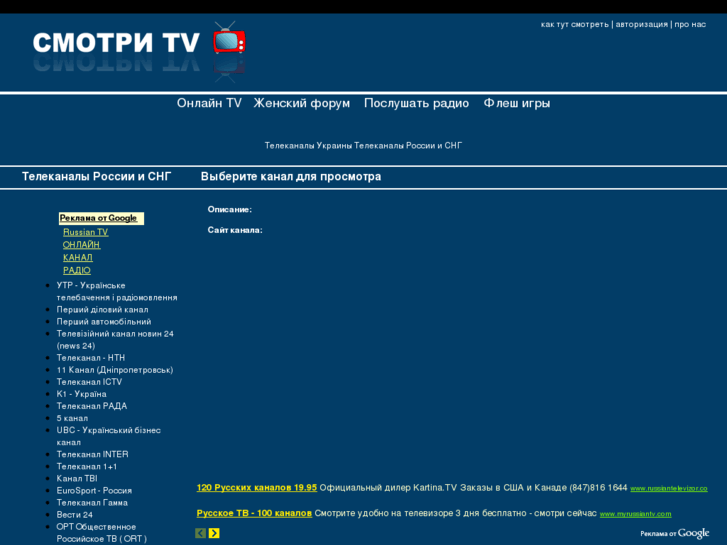727x545 pixels.
Task: Switch to Телеканалы Украины submenu
Action: (308, 146)
